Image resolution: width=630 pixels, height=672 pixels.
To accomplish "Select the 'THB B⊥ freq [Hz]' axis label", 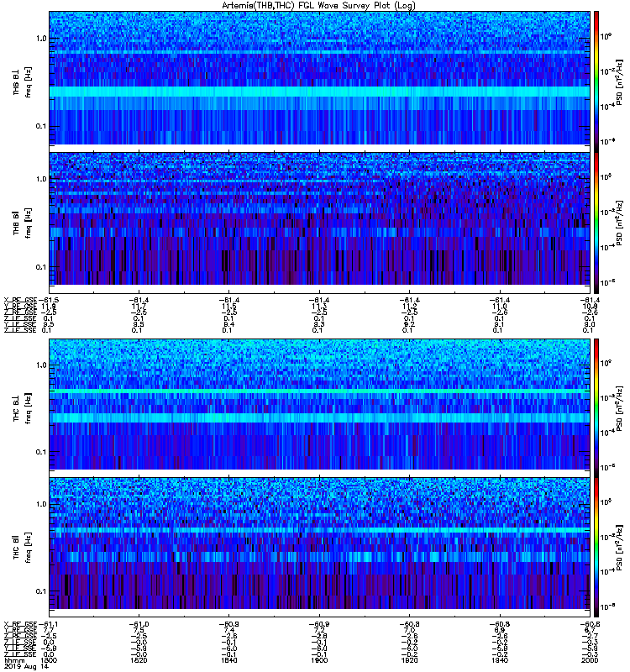I will tap(23, 82).
